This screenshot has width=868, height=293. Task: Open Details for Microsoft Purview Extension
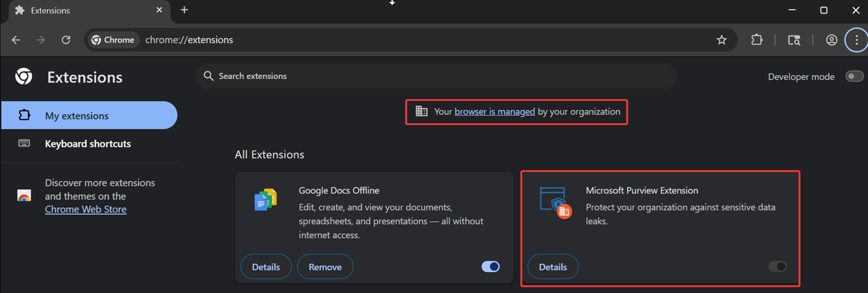(553, 267)
